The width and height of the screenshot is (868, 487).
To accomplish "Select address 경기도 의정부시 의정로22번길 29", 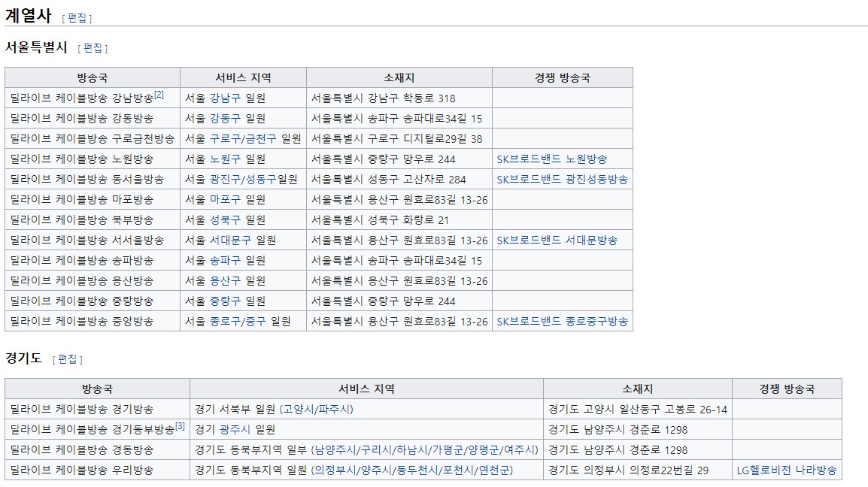I will (628, 470).
